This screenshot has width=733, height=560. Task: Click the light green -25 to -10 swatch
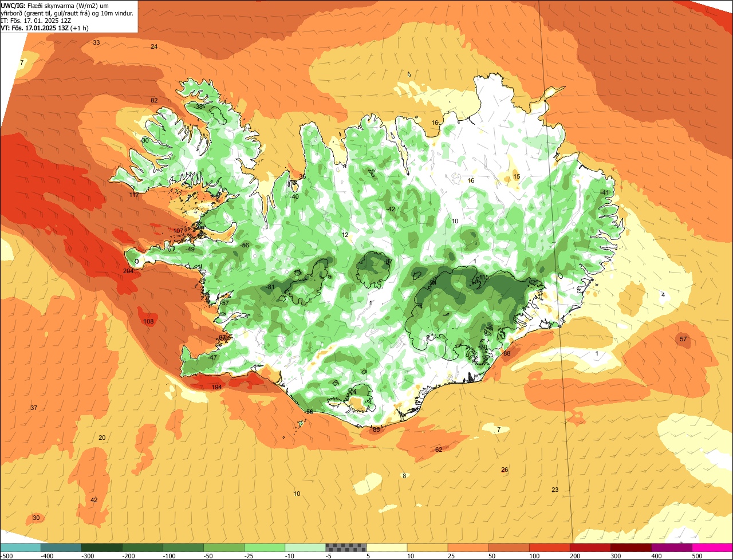point(265,547)
